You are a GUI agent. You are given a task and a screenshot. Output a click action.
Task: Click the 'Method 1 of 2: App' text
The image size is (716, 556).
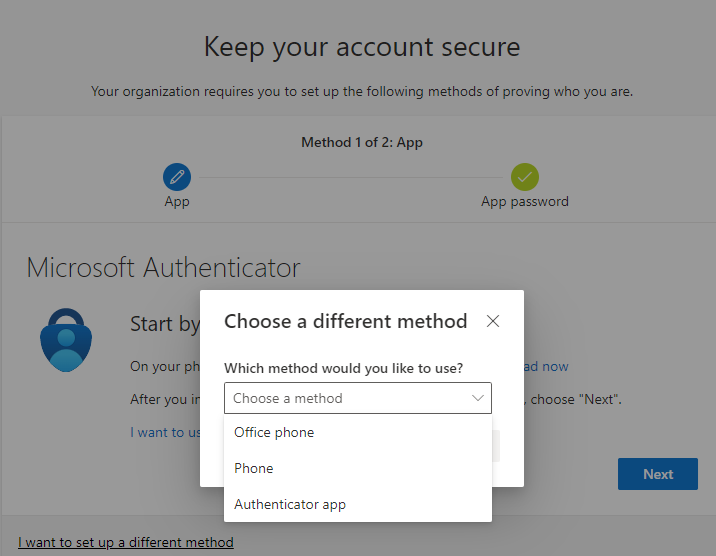[362, 142]
